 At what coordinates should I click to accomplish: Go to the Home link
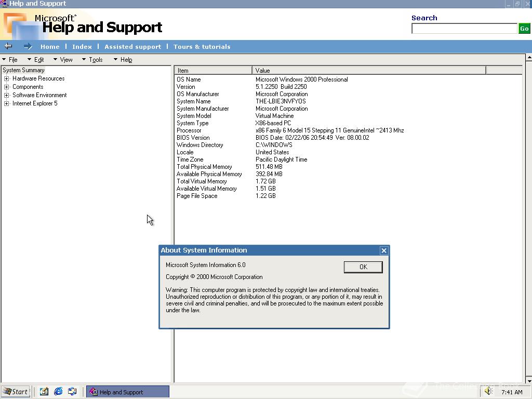point(50,47)
